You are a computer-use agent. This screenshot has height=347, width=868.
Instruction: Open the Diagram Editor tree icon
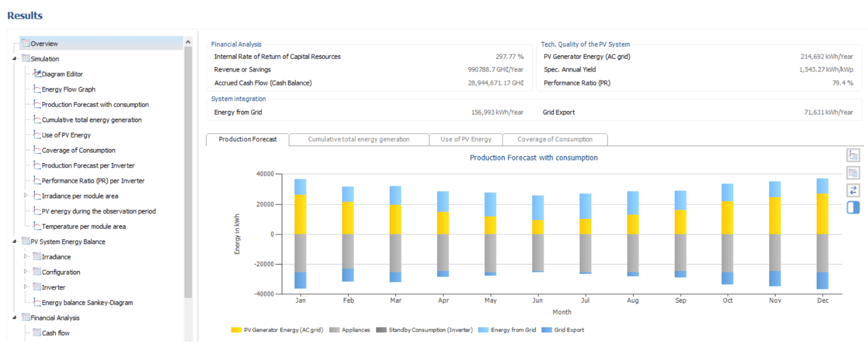tap(37, 74)
